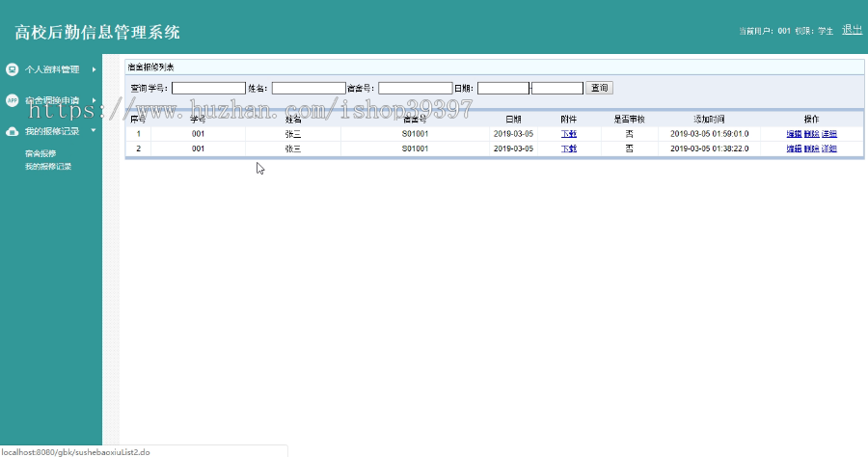Open the 个人资料管理 menu
This screenshot has width=868, height=457.
coord(52,69)
